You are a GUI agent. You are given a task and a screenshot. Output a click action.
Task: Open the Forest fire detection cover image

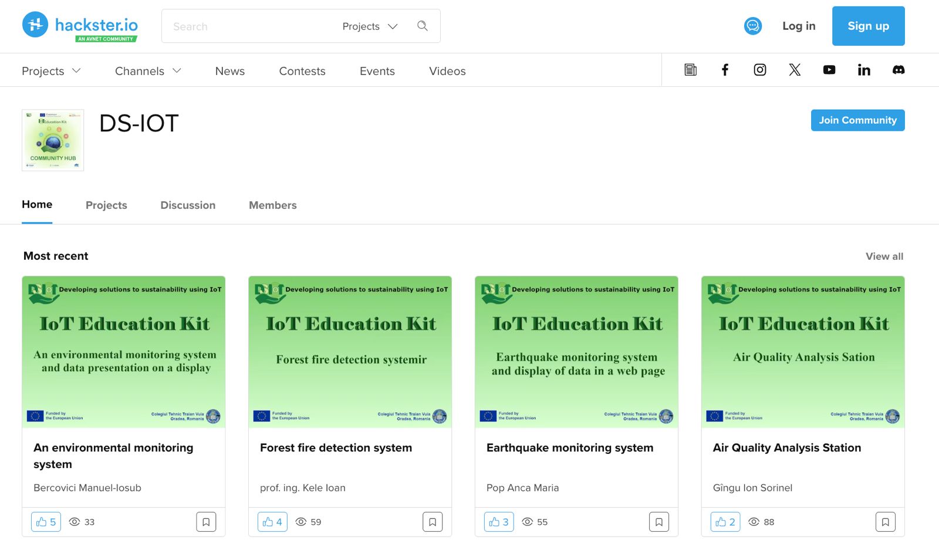click(x=350, y=352)
